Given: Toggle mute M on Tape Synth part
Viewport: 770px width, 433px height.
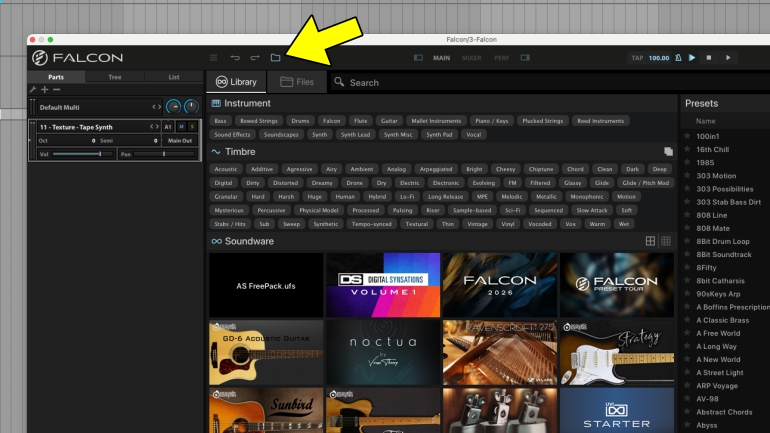Looking at the screenshot, I should tap(181, 127).
